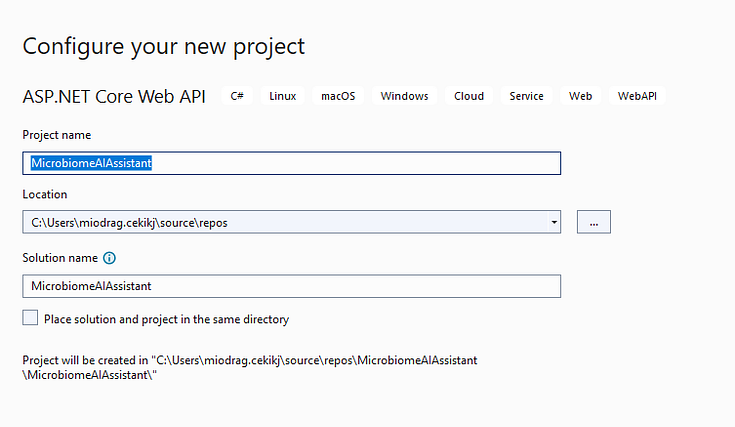Click the C# tag
Screen dimensions: 735x427
pos(237,96)
